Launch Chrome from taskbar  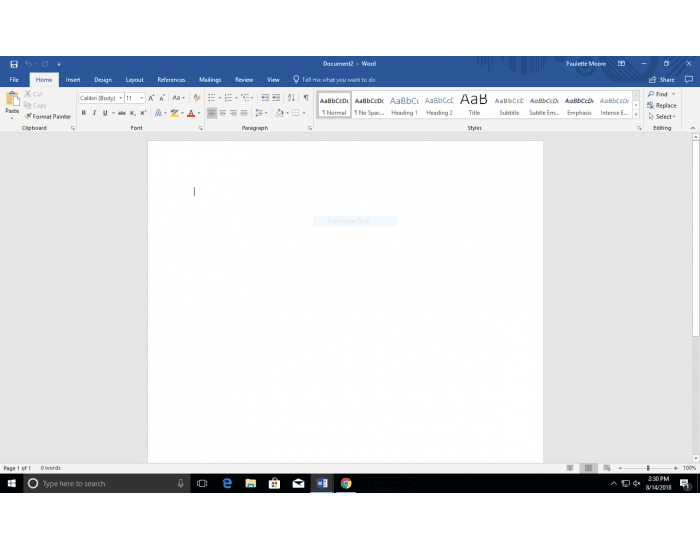[346, 483]
